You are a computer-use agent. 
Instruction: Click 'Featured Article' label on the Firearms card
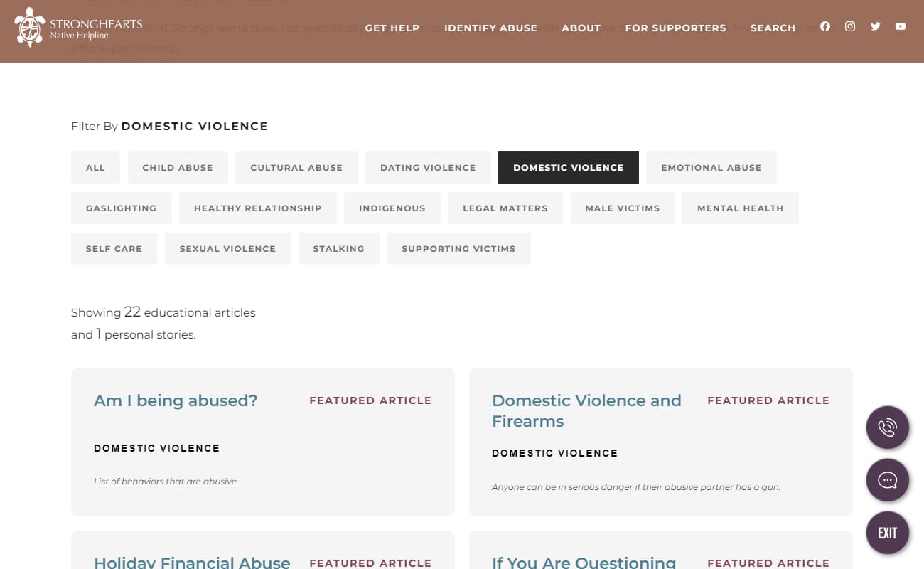point(768,400)
